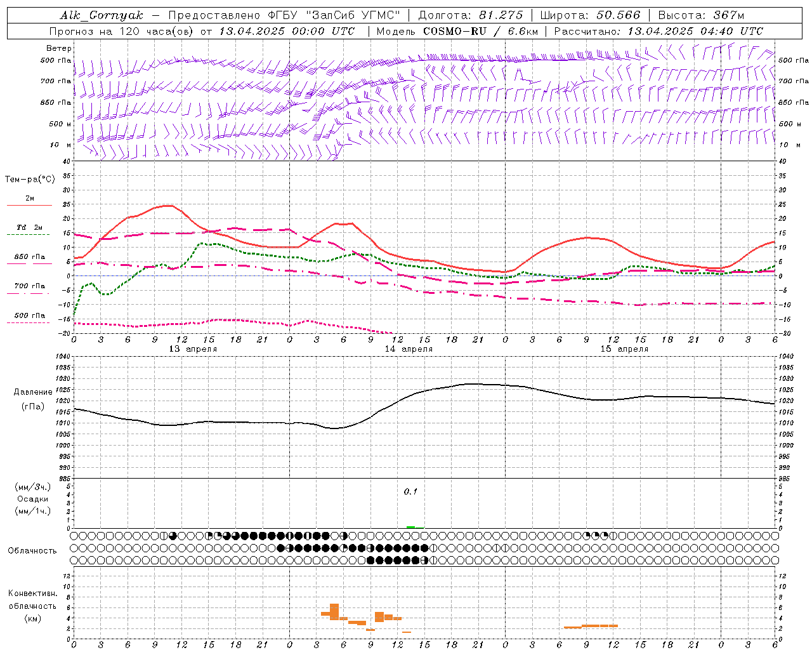The height and width of the screenshot is (650, 812).
Task: Click the '0.1' precipitation amount value
Action: point(411,491)
